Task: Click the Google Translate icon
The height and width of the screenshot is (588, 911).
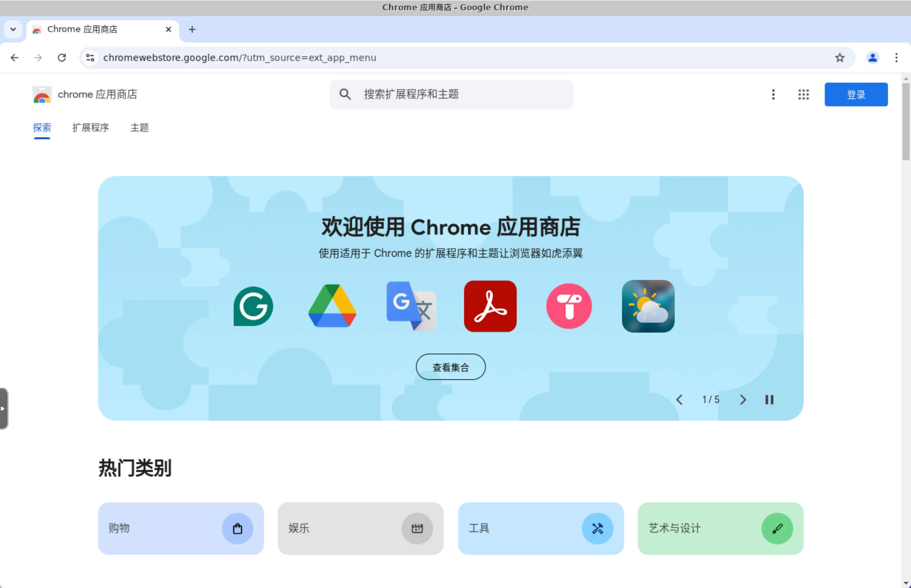Action: click(x=411, y=306)
